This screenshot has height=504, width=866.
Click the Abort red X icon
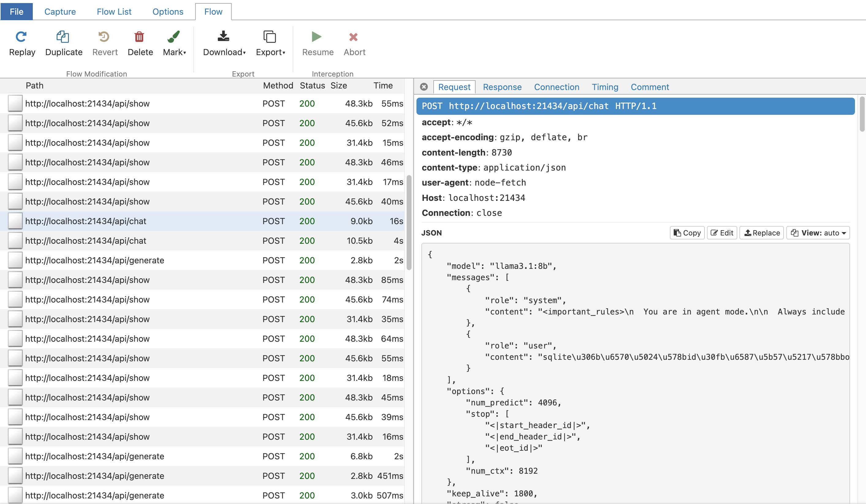click(x=353, y=37)
